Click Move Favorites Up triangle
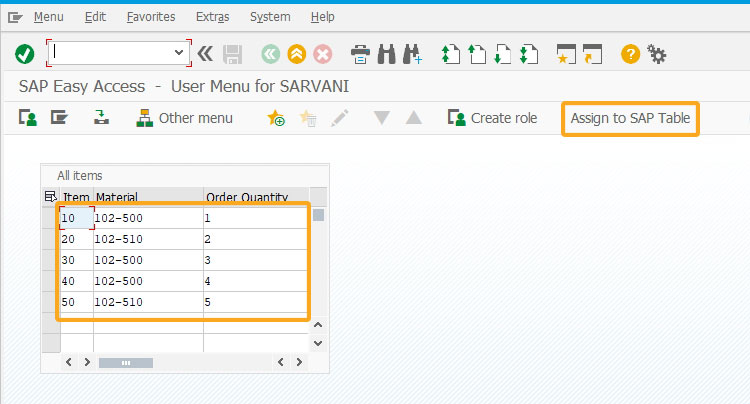Screen dimensions: 750x404 414,118
